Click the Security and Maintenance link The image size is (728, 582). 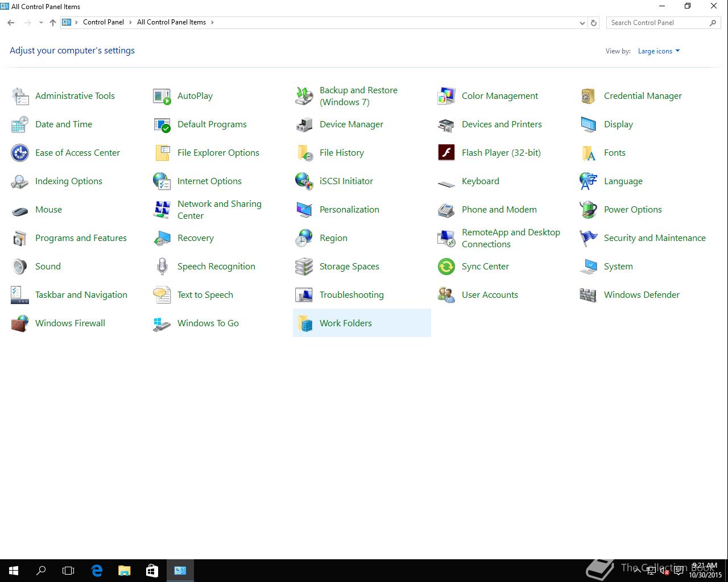pyautogui.click(x=655, y=238)
